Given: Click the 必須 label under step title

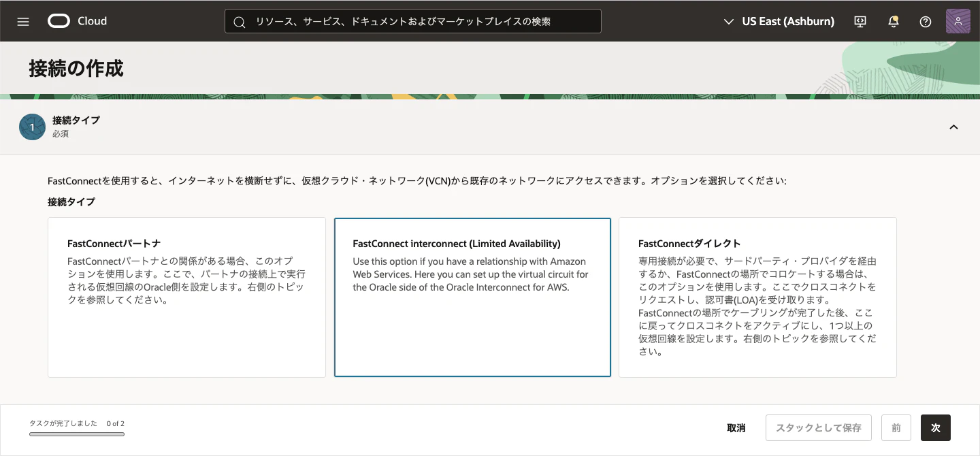Looking at the screenshot, I should 61,134.
